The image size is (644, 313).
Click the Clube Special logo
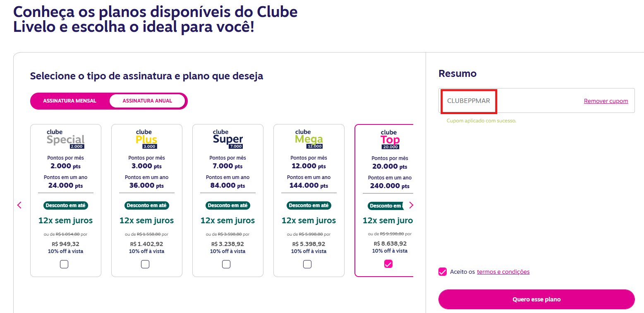[66, 139]
